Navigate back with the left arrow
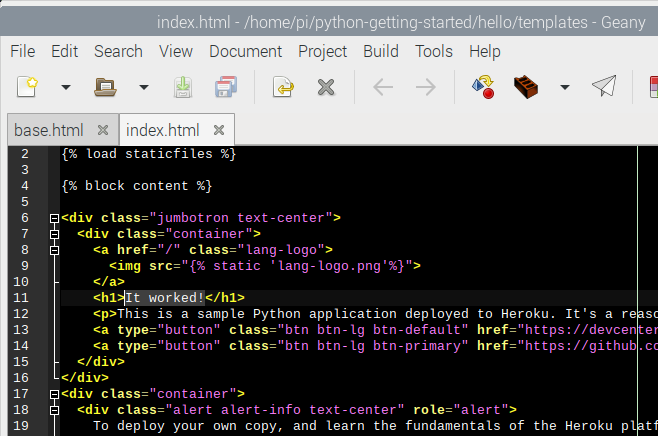The image size is (658, 436). (382, 88)
